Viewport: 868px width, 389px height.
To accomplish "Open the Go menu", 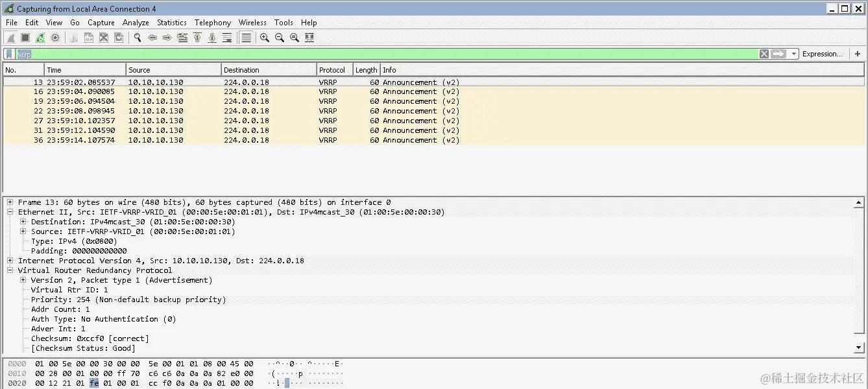I will click(75, 23).
